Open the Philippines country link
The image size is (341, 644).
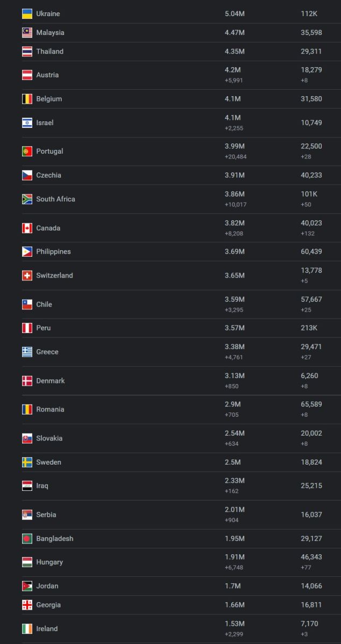[x=53, y=252]
